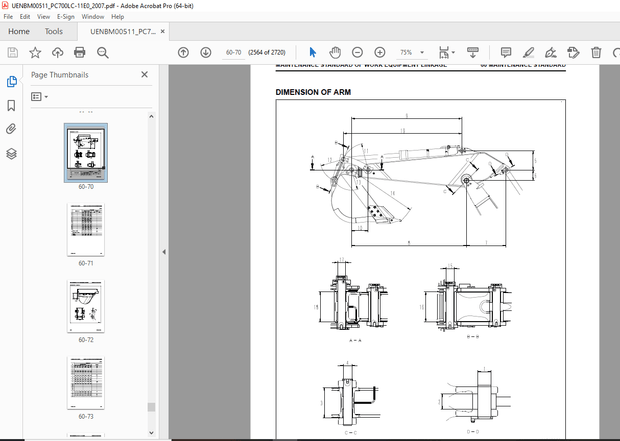Open the Edit menu
Screen dimensions: 620x441
(x=25, y=17)
